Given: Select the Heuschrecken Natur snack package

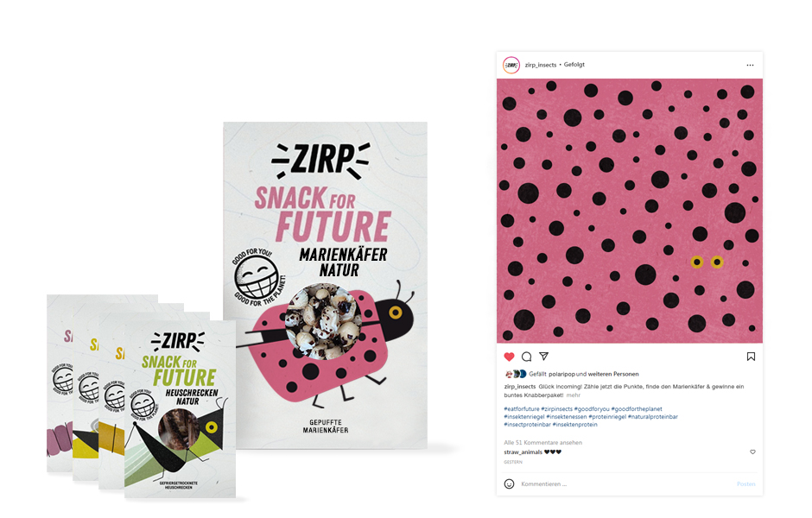Looking at the screenshot, I should pos(180,409).
